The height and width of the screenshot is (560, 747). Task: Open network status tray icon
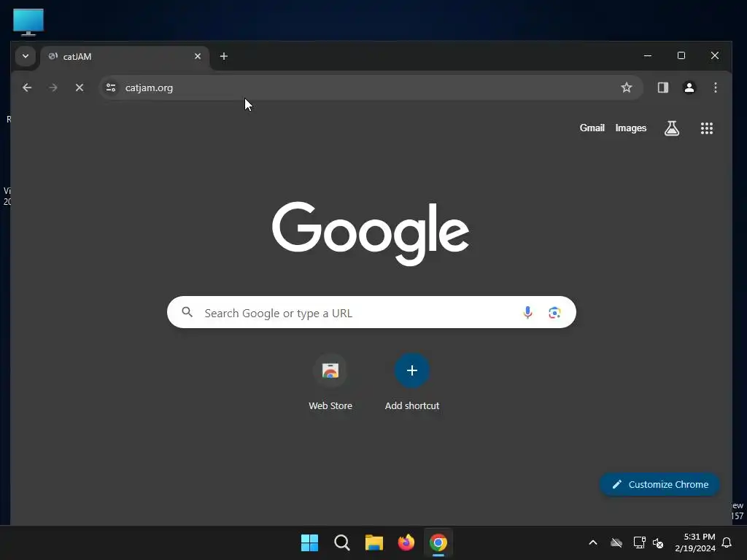pyautogui.click(x=639, y=542)
